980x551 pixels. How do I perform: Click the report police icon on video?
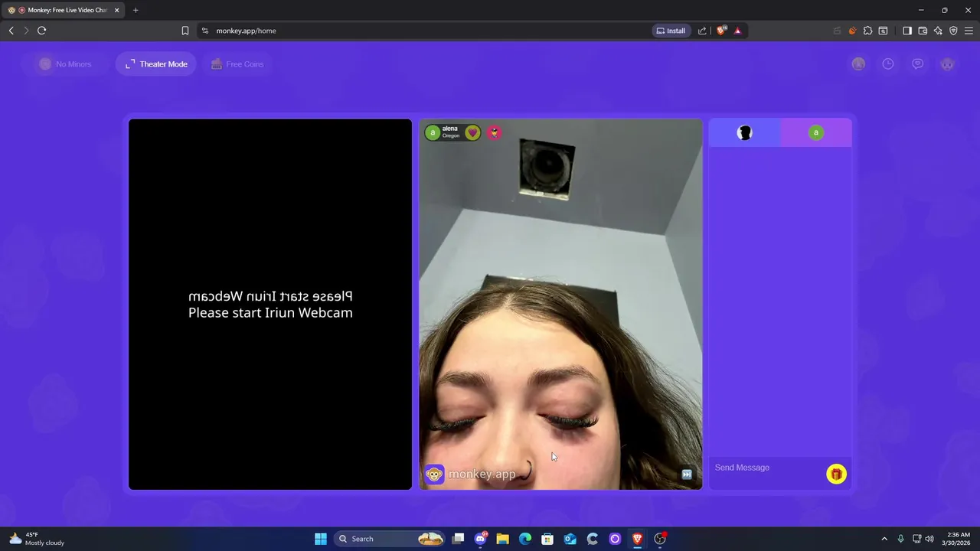(x=494, y=132)
